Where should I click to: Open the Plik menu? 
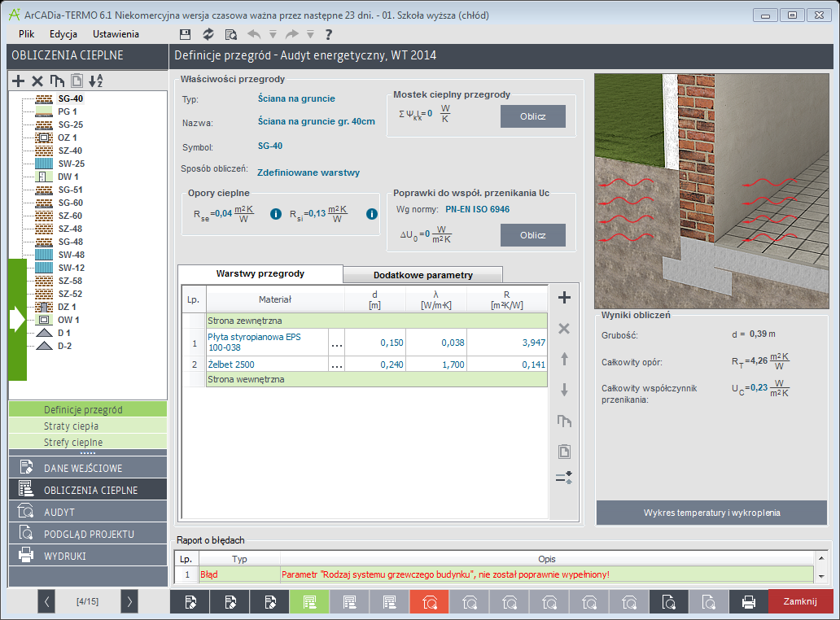(26, 34)
